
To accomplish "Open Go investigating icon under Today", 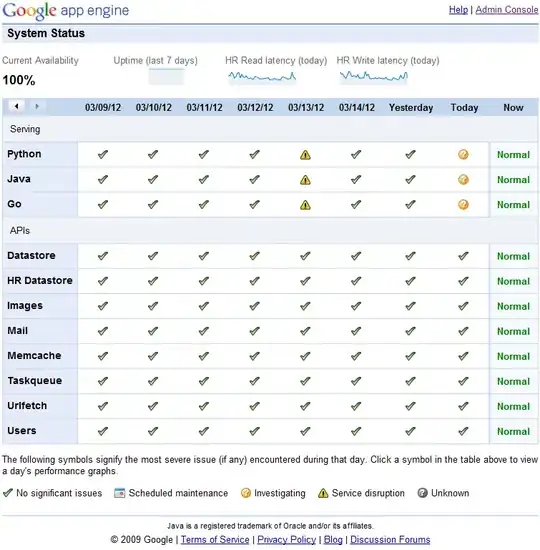I will point(463,204).
